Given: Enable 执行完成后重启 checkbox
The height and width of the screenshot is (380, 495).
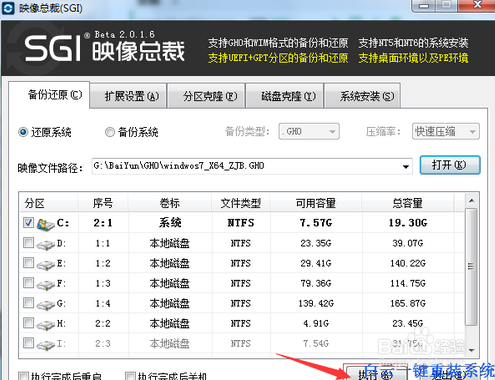Looking at the screenshot, I should click(23, 376).
